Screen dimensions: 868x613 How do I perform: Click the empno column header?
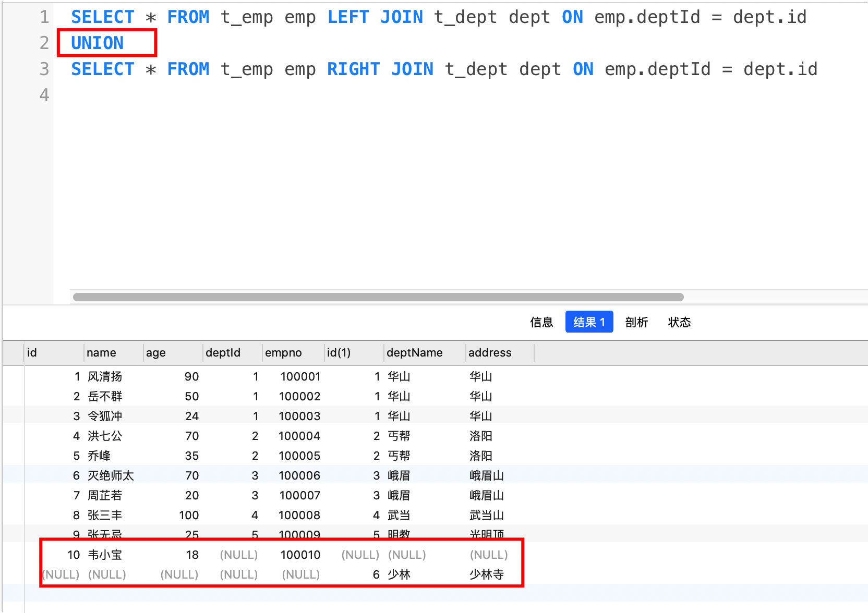(x=284, y=353)
